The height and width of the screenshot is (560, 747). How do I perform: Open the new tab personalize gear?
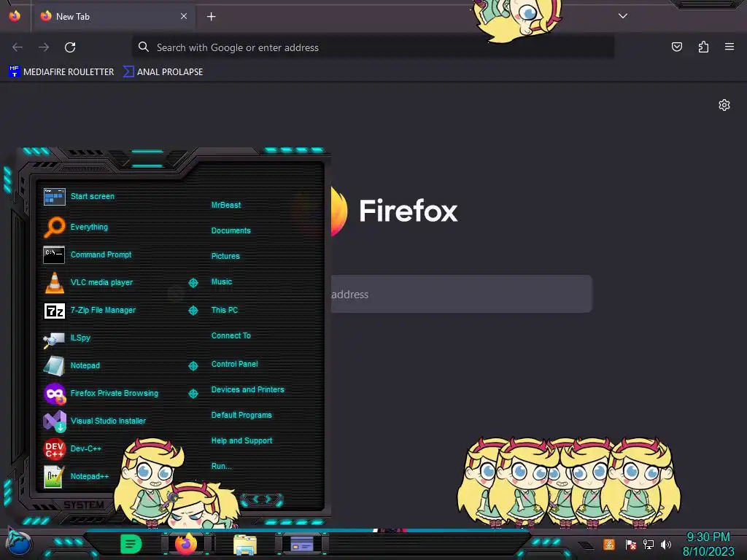(x=724, y=105)
